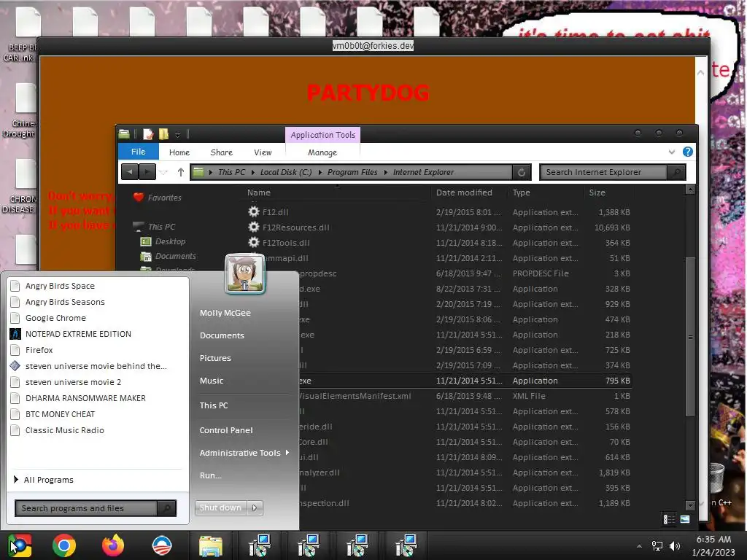Viewport: 747px width, 560px height.
Task: Click the clock showing 6:35 AM
Action: click(713, 540)
